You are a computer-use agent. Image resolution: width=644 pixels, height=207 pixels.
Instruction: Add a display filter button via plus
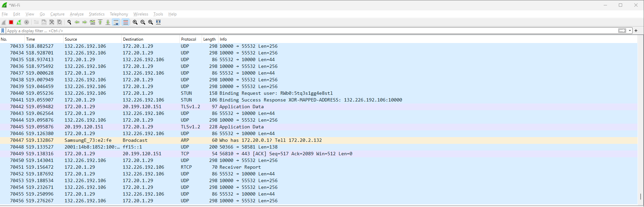click(x=636, y=31)
